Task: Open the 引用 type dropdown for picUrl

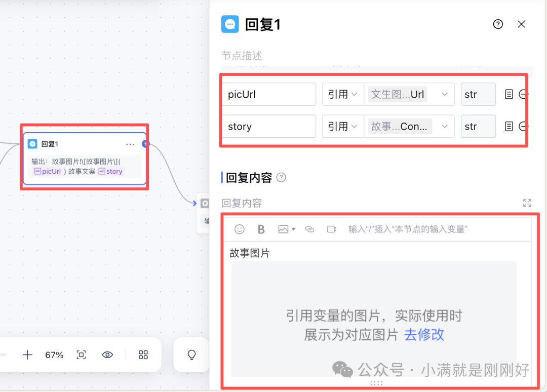Action: 342,94
